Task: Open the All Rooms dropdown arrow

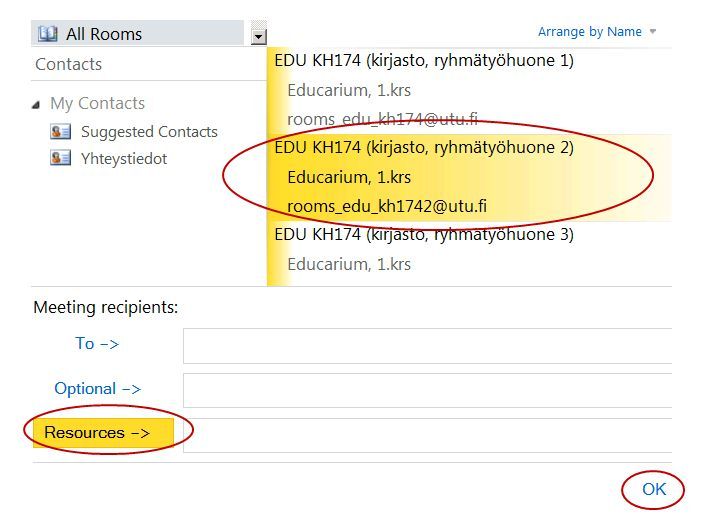Action: click(259, 36)
